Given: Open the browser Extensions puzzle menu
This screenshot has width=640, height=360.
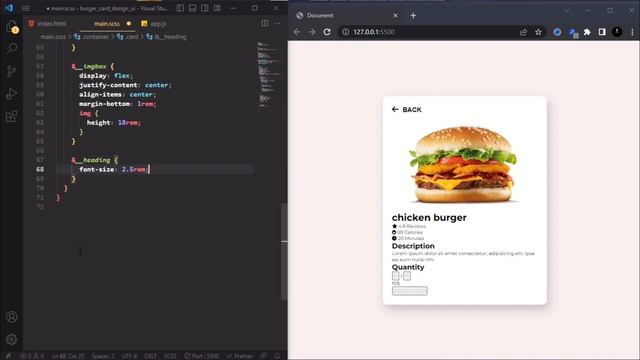Looking at the screenshot, I should point(587,32).
